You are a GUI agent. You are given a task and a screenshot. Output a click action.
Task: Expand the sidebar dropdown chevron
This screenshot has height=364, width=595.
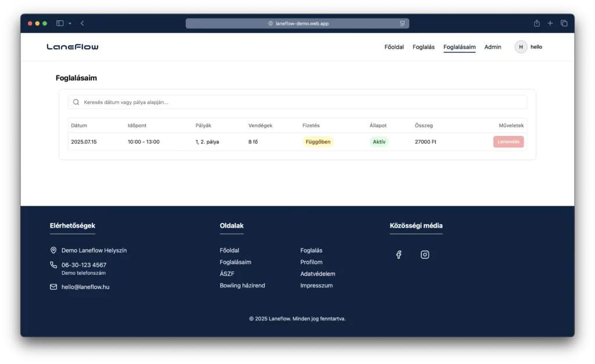coord(70,23)
